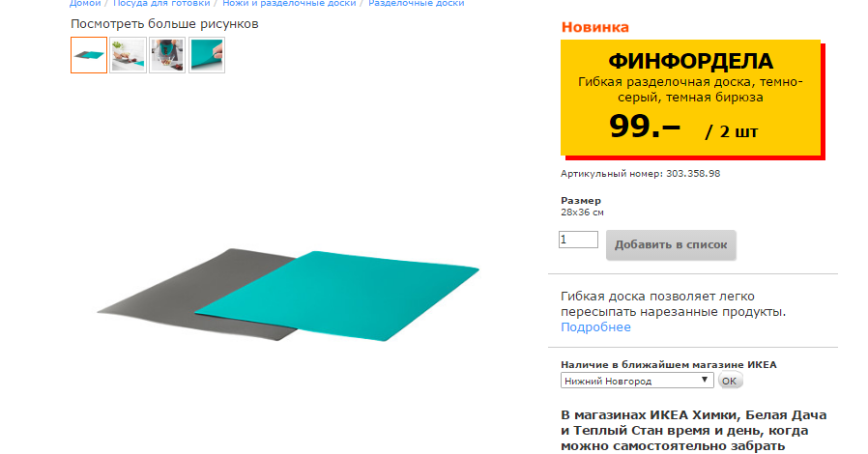
Task: Click the 28x36 см size text
Action: click(582, 213)
